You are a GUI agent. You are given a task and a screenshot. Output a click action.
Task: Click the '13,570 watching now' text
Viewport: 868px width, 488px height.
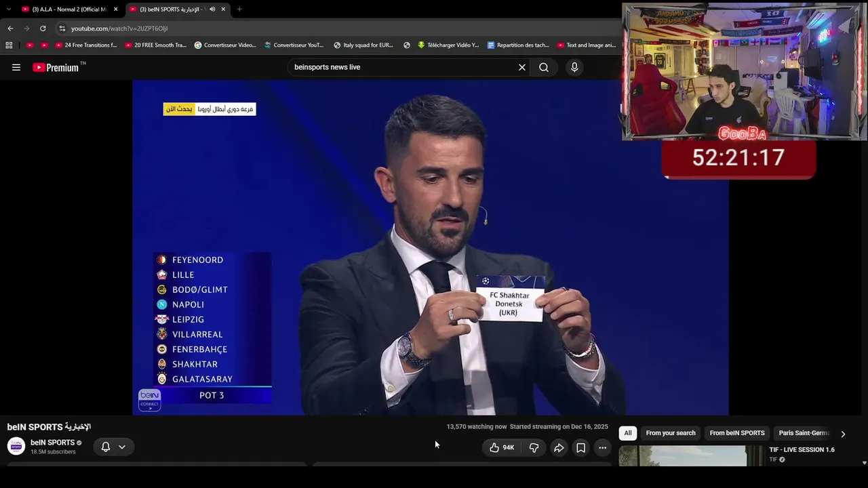click(x=477, y=427)
